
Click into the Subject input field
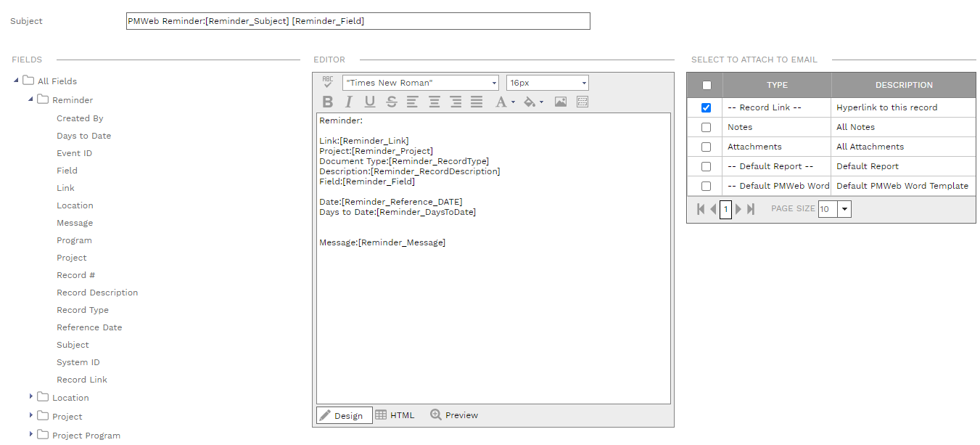(358, 21)
